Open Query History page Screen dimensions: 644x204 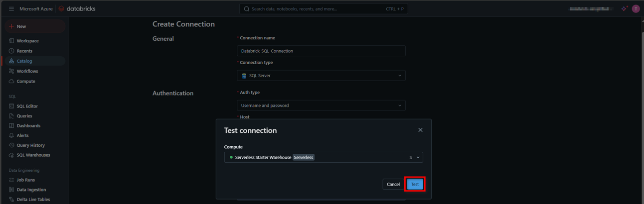30,145
